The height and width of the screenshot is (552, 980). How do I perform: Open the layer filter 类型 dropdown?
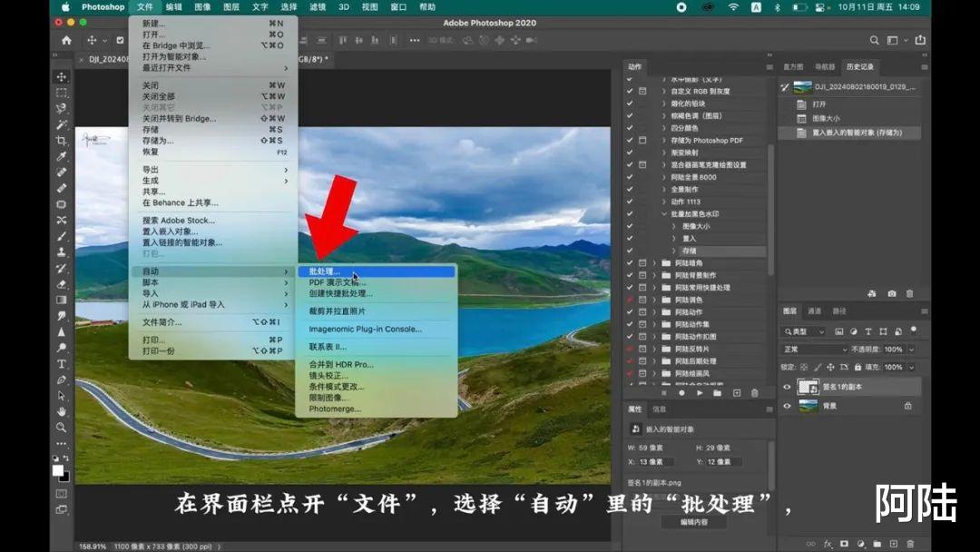click(x=804, y=331)
